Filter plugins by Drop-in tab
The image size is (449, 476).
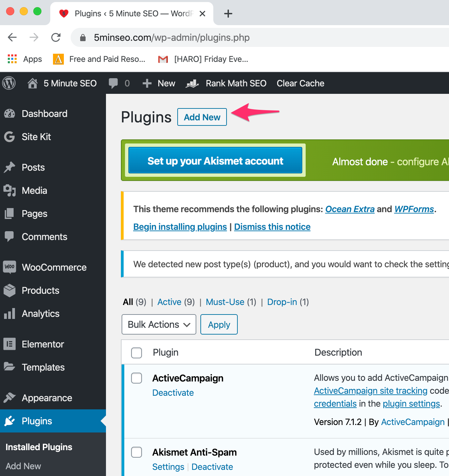[282, 302]
